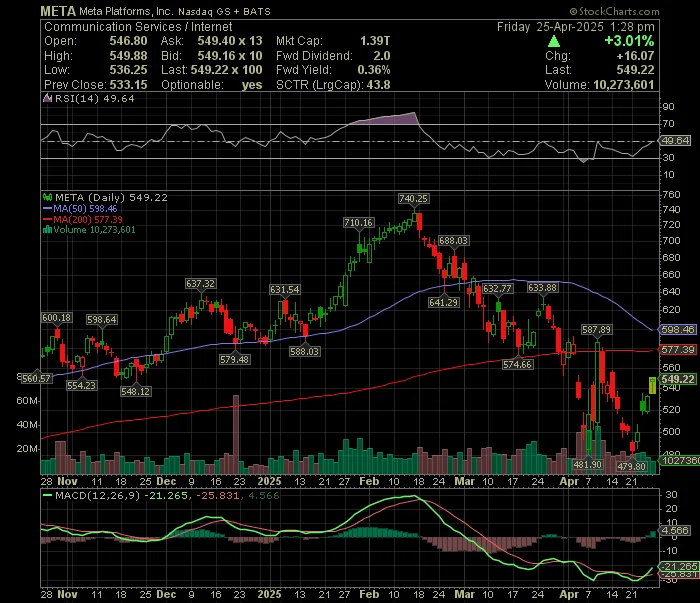Click the 637.32 price label
Viewport: 700px width, 603px height.
(200, 283)
